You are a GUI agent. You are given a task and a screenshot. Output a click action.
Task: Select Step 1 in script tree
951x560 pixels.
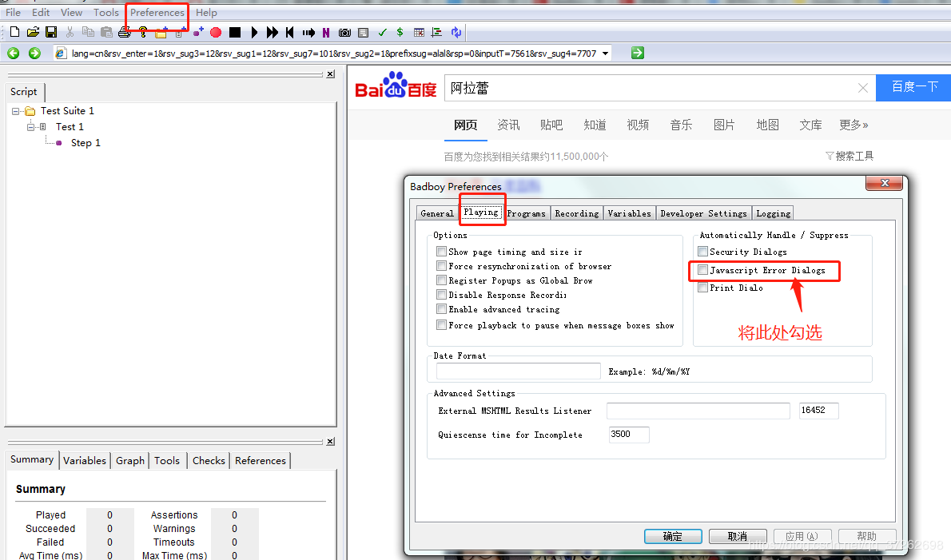[86, 143]
